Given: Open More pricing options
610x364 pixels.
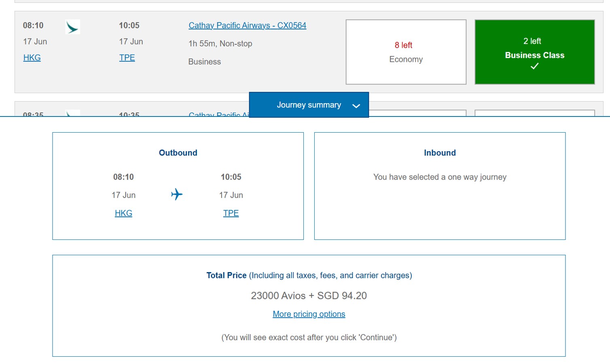Looking at the screenshot, I should [309, 314].
